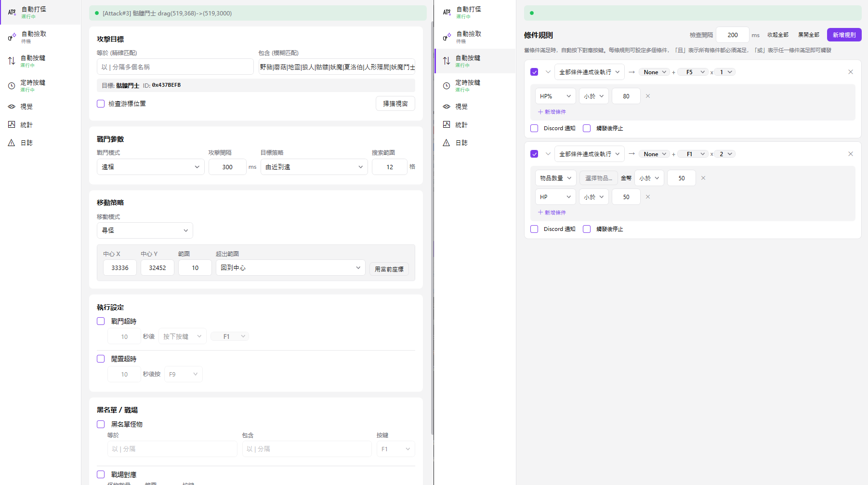Click the 用當前座標 button

tap(389, 269)
